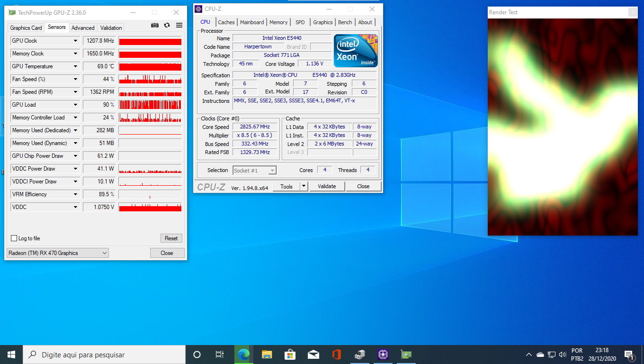Open the VRM Efficiency sensor dropdown

point(75,194)
